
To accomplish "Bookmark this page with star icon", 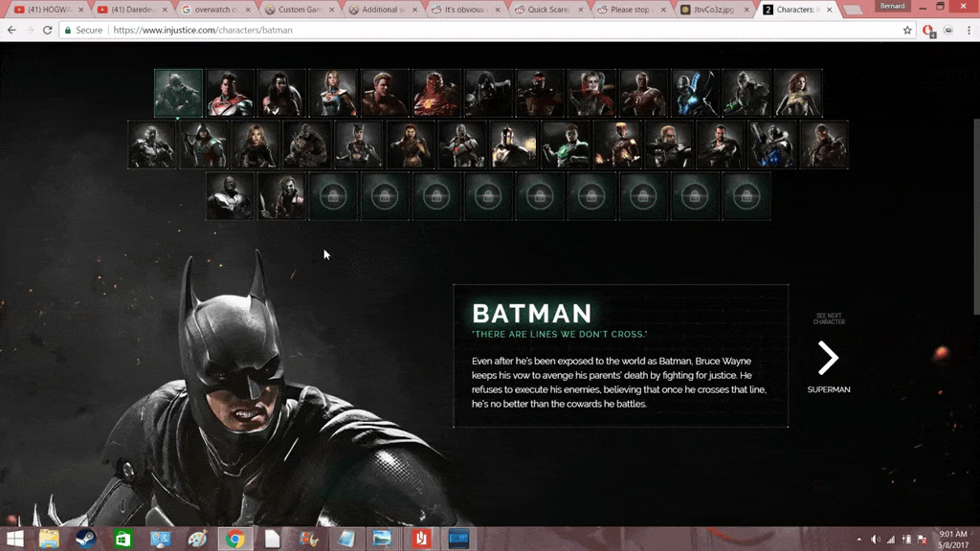I will 907,31.
